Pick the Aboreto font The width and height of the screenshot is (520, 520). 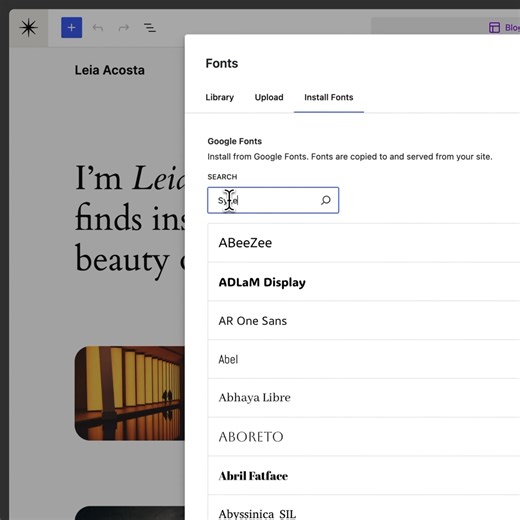pyautogui.click(x=364, y=437)
